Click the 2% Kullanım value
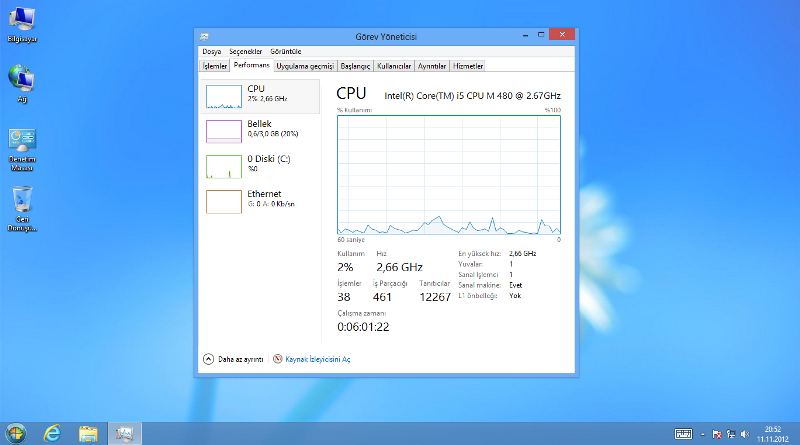Viewport: 800px width, 445px height. [345, 267]
